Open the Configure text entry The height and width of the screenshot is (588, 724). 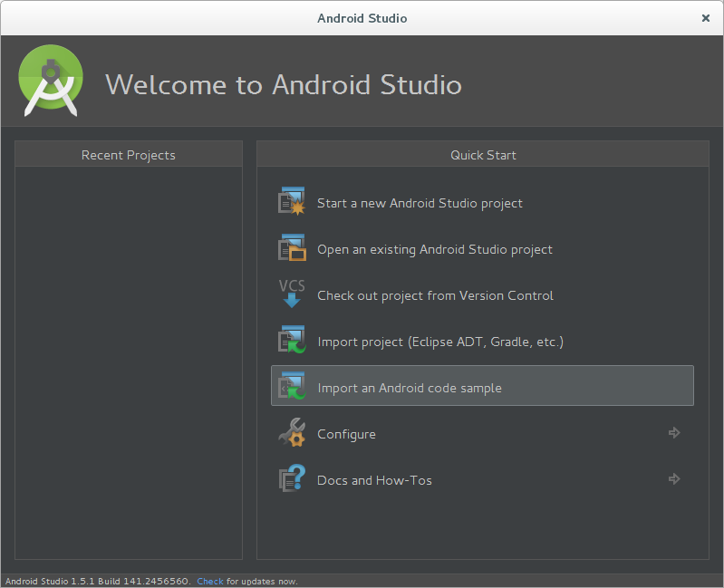[346, 434]
